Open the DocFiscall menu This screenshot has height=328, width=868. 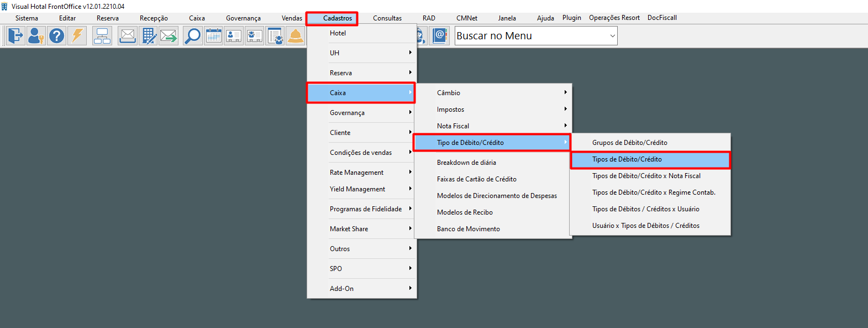point(662,18)
